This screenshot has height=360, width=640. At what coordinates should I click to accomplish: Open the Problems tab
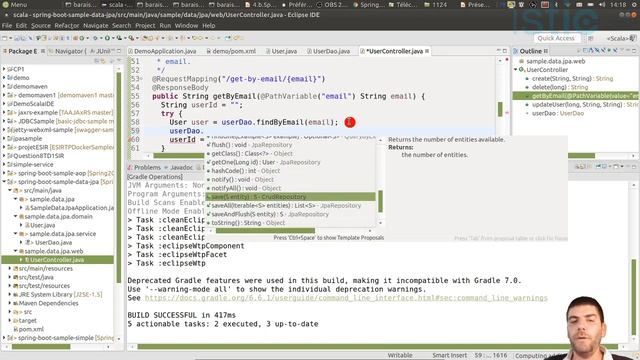pyautogui.click(x=144, y=167)
